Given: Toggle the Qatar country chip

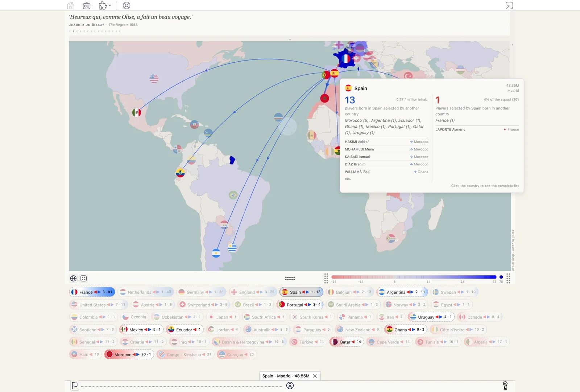Looking at the screenshot, I should [347, 342].
